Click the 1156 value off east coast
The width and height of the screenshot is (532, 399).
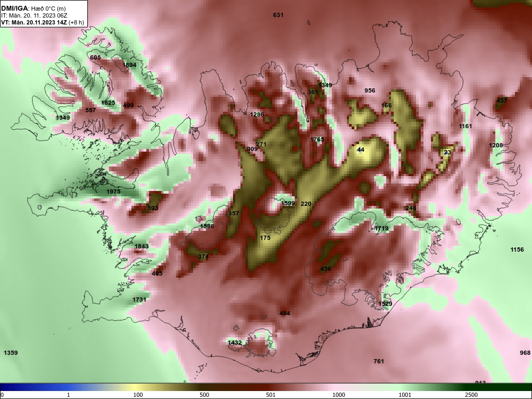(x=517, y=250)
